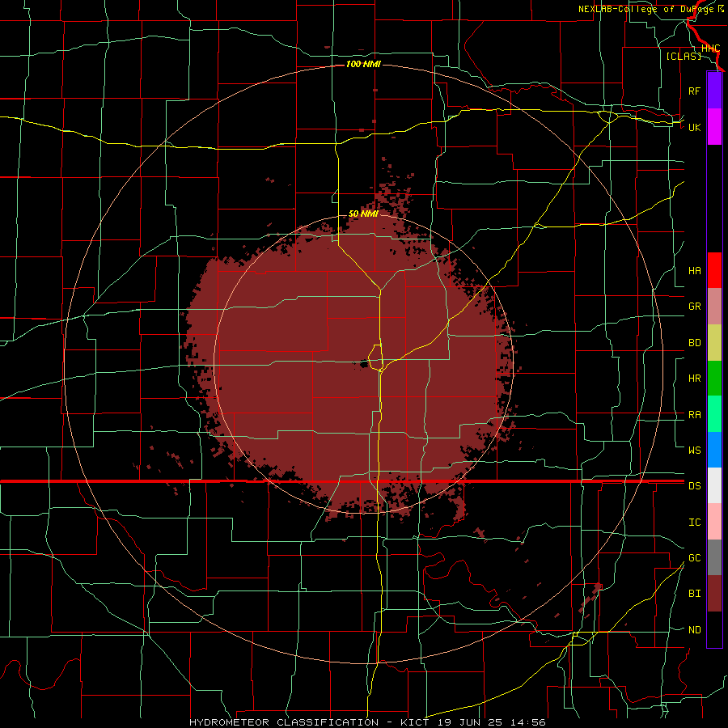728x728 pixels.
Task: Click the purple RF swatch in the legend
Action: coord(714,91)
